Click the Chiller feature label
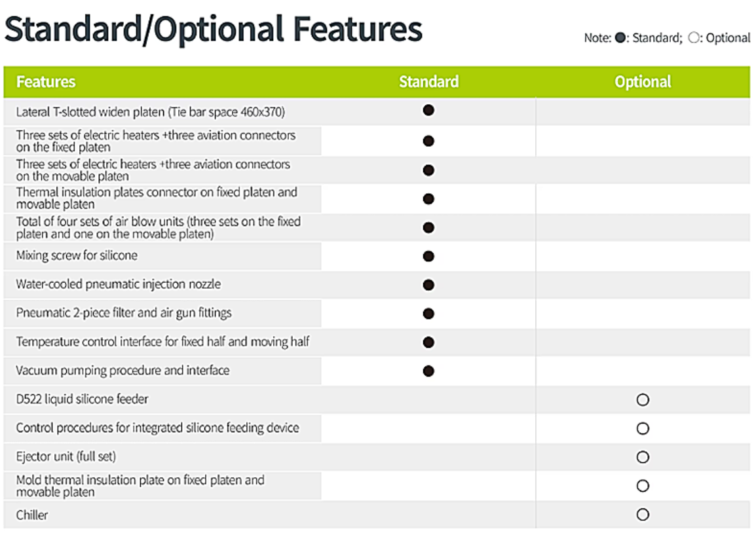756x535 pixels. point(32,515)
